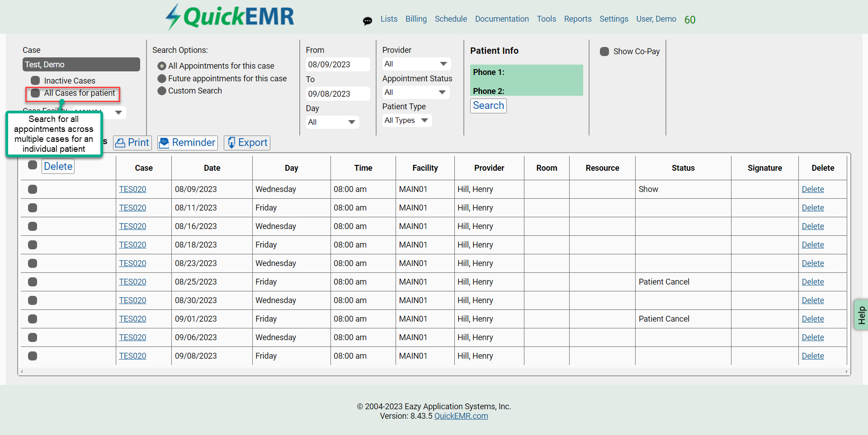Screen dimensions: 868x435
Task: Toggle the Show Co-Pay checkbox
Action: tap(604, 51)
